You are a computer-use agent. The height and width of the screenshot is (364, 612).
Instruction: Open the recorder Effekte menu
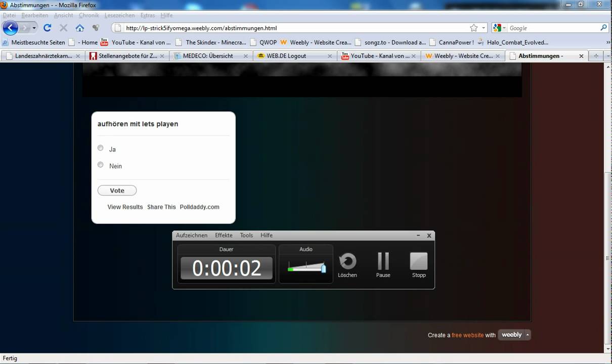pos(224,236)
